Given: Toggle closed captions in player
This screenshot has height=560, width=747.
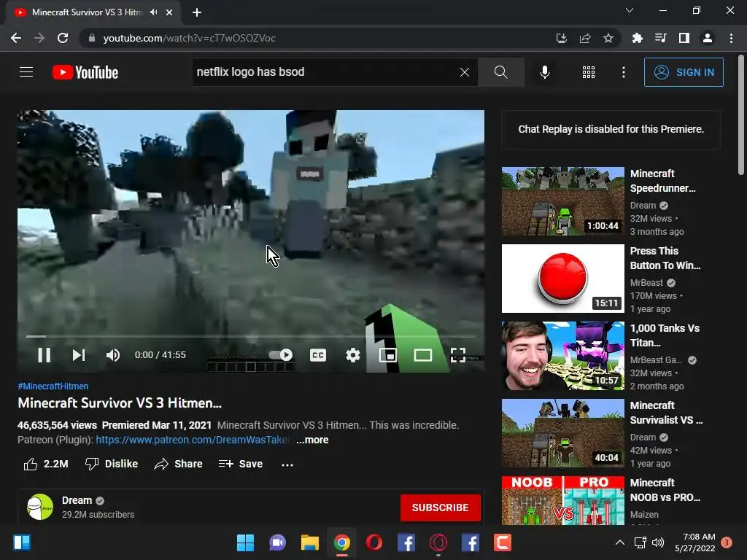Looking at the screenshot, I should (318, 355).
